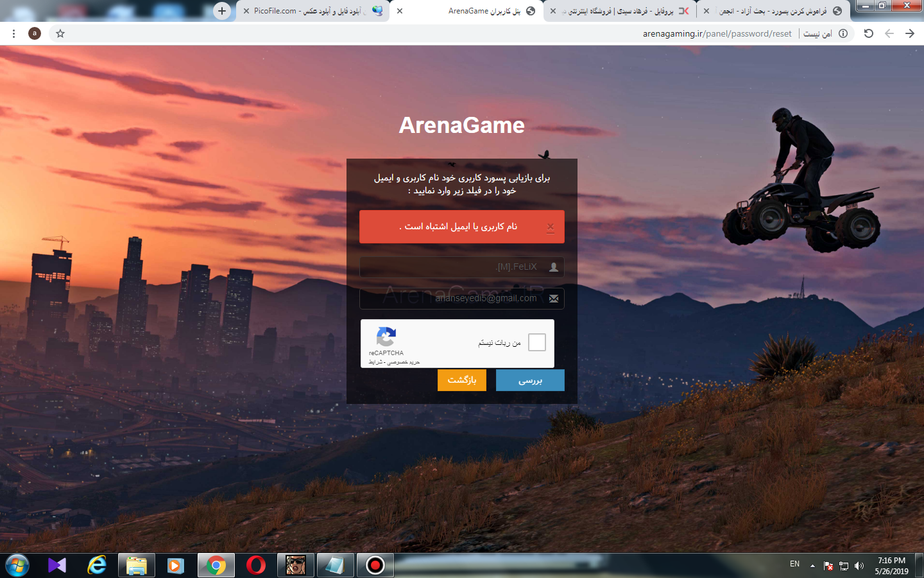The height and width of the screenshot is (578, 924).
Task: Show hidden system tray icons
Action: click(812, 566)
